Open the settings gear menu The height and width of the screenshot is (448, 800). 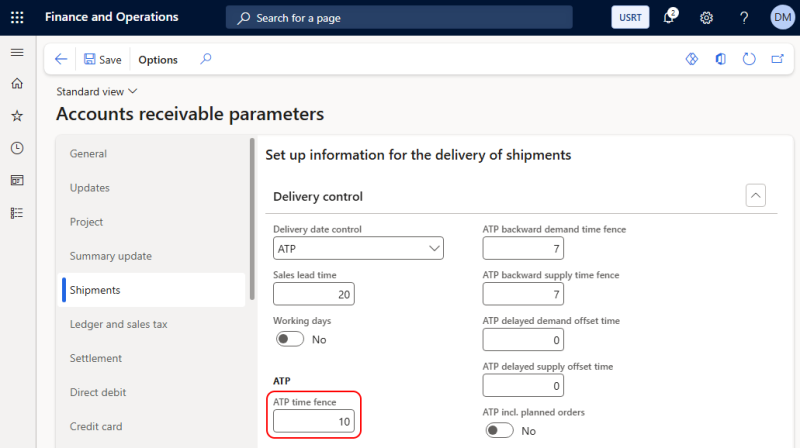click(706, 18)
